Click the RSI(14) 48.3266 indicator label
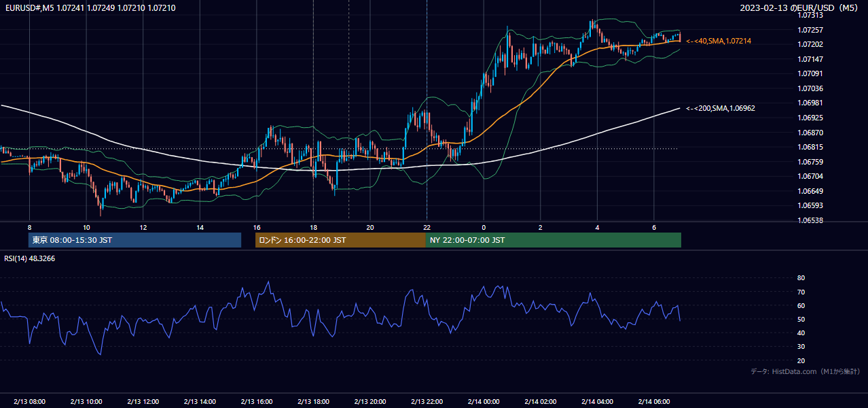Screen dimensions: 868x408 (30, 258)
